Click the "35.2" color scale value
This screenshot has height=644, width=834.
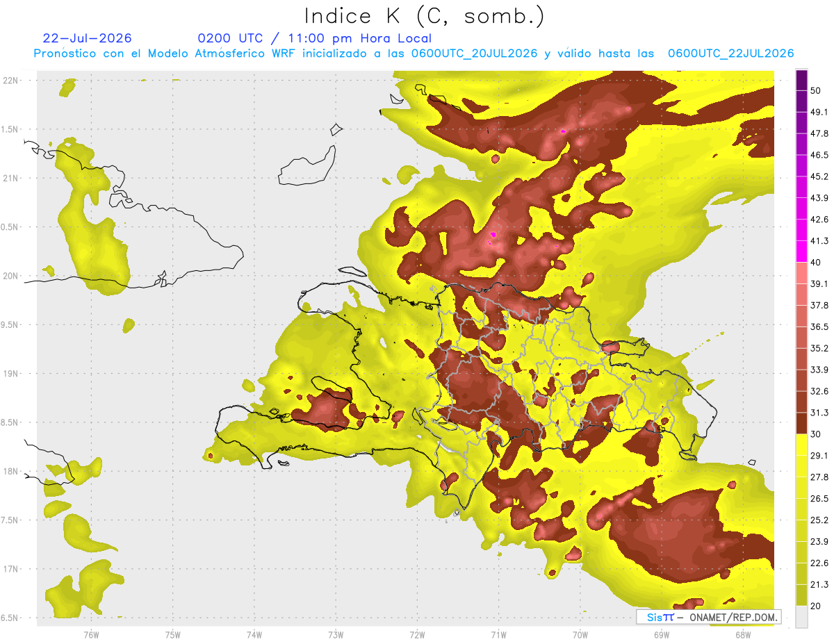pyautogui.click(x=819, y=348)
